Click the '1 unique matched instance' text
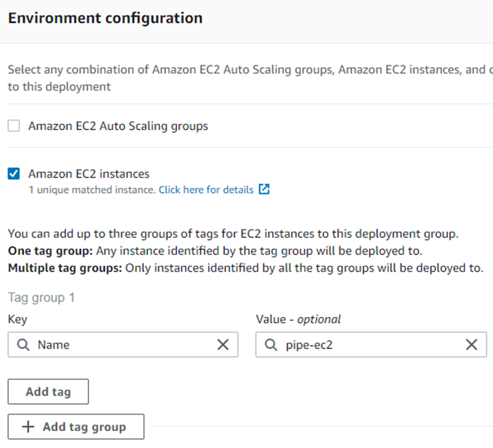 pyautogui.click(x=92, y=190)
